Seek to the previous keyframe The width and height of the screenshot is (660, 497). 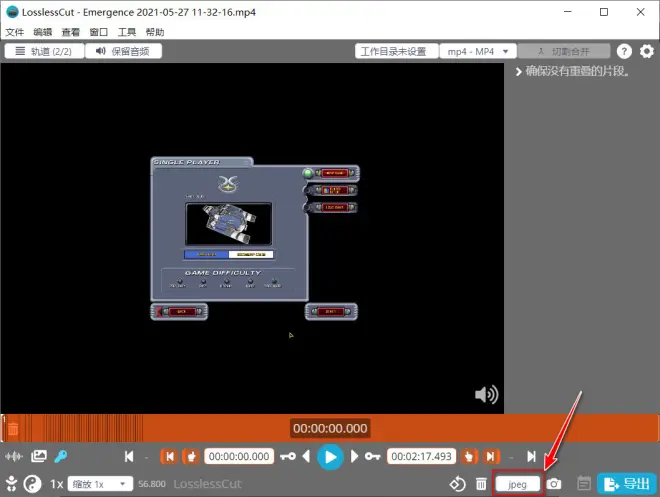click(288, 457)
